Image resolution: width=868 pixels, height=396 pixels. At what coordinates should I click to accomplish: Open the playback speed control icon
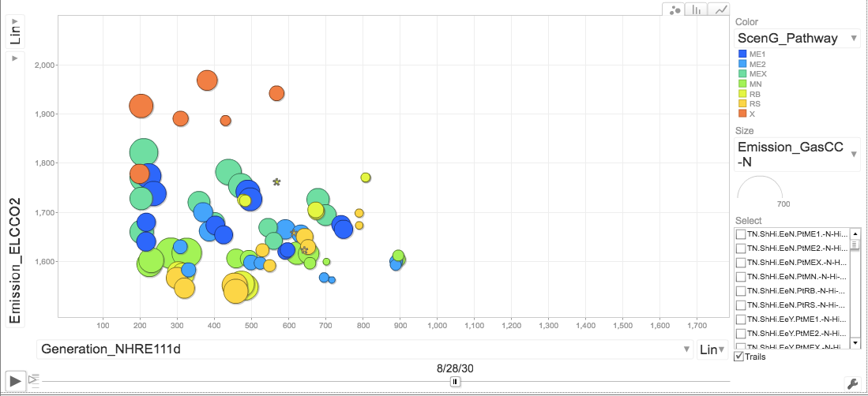33,380
